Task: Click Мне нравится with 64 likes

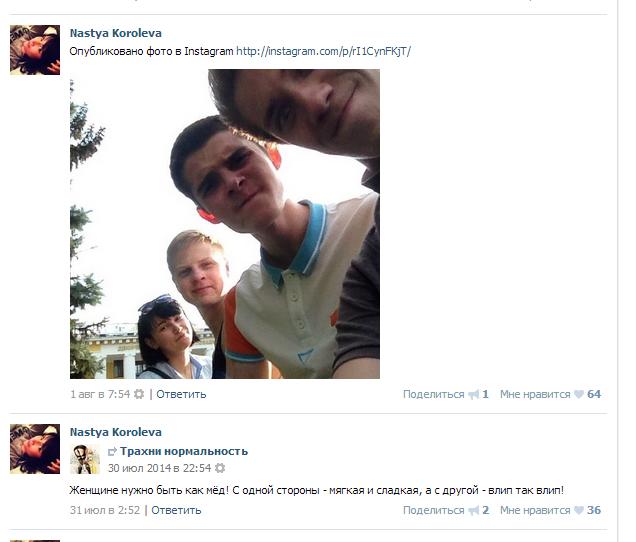Action: [535, 394]
